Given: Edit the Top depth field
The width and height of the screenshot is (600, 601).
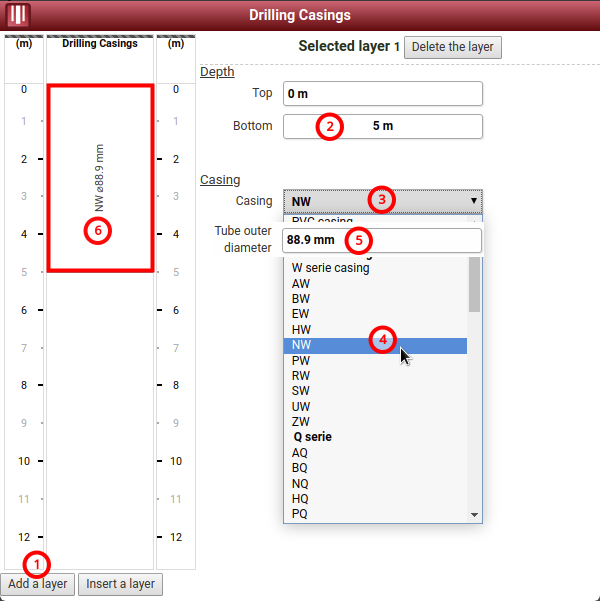Looking at the screenshot, I should (382, 93).
